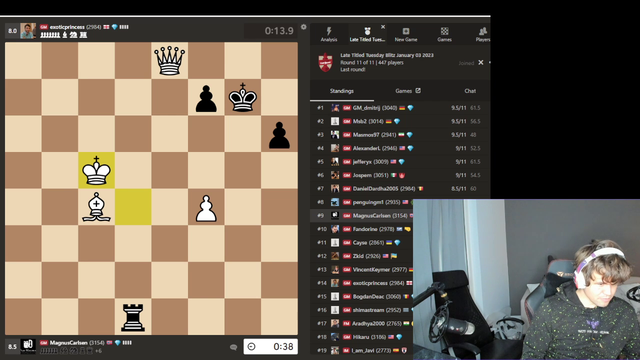
Task: Click the white clock showing 0:38
Action: (x=271, y=347)
